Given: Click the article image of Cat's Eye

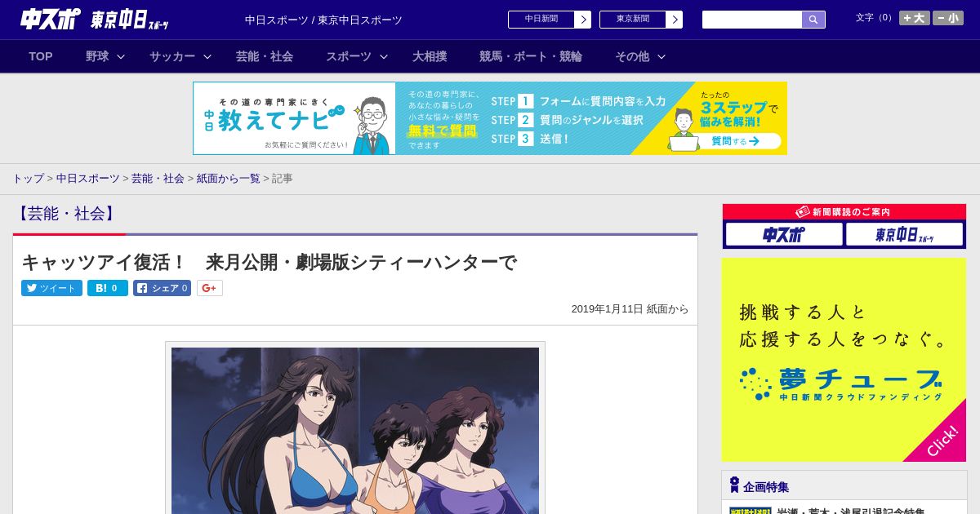Looking at the screenshot, I should click(x=355, y=430).
